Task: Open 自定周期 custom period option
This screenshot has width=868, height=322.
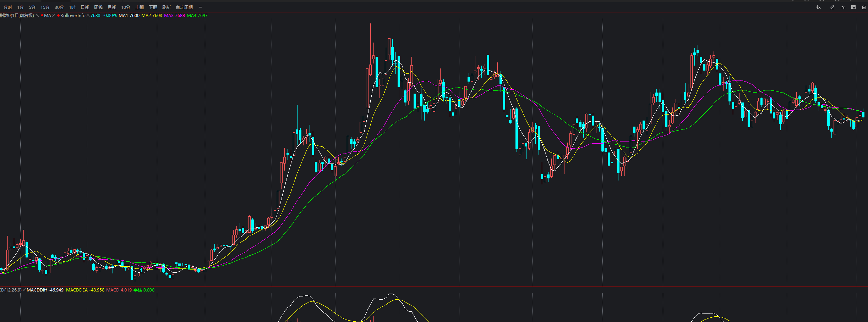Action: (184, 7)
